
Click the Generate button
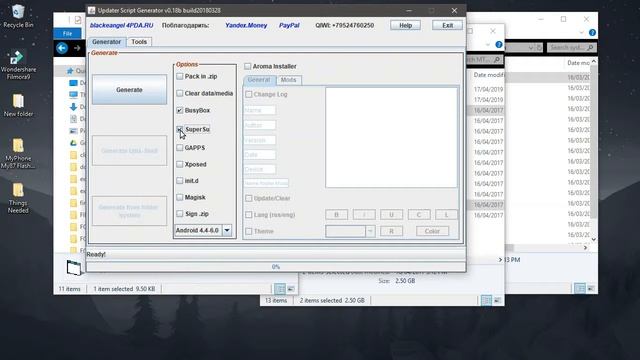[129, 90]
